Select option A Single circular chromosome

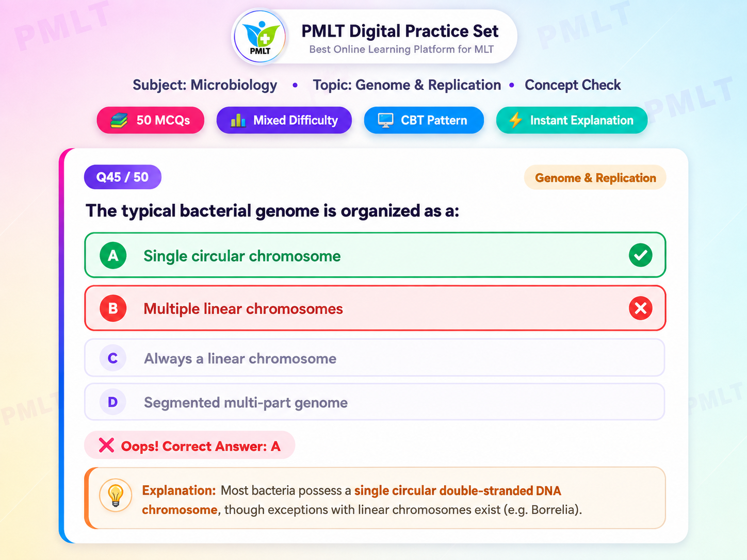[x=375, y=255]
